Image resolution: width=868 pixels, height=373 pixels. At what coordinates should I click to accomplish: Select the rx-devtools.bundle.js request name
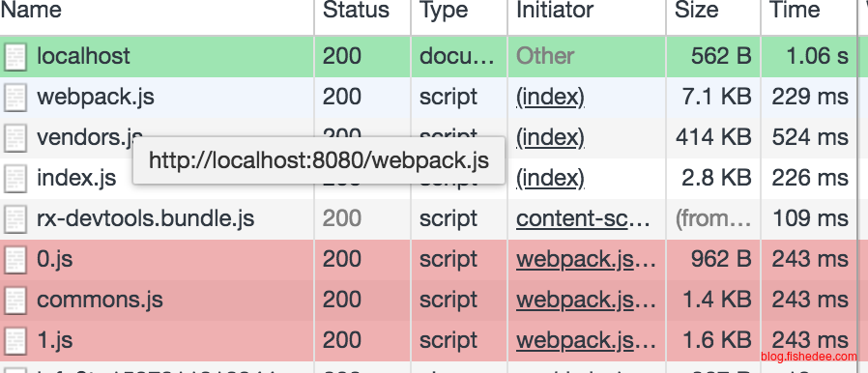click(x=146, y=219)
